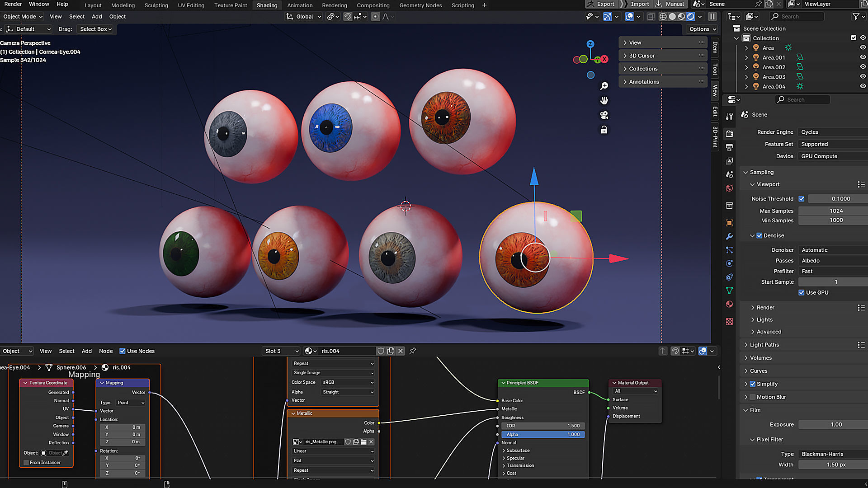Image resolution: width=868 pixels, height=488 pixels.
Task: Hide Area.003 light in outliner
Action: click(x=863, y=77)
